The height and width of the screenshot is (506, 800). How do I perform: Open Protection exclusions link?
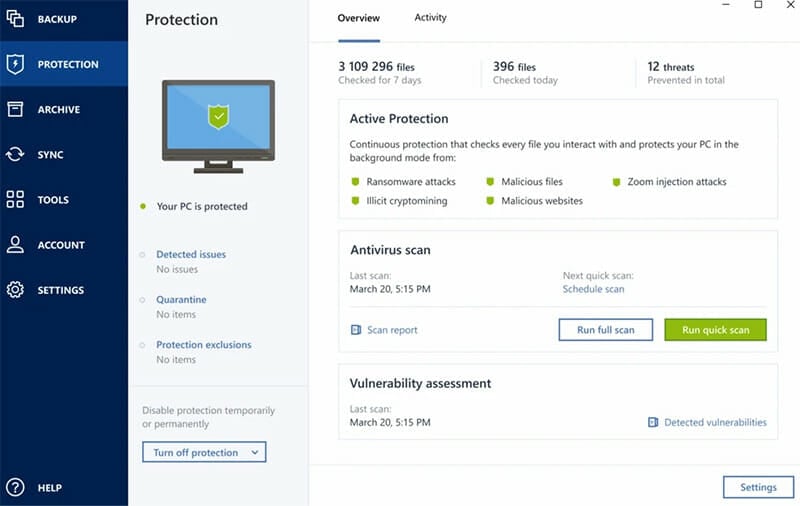click(204, 345)
